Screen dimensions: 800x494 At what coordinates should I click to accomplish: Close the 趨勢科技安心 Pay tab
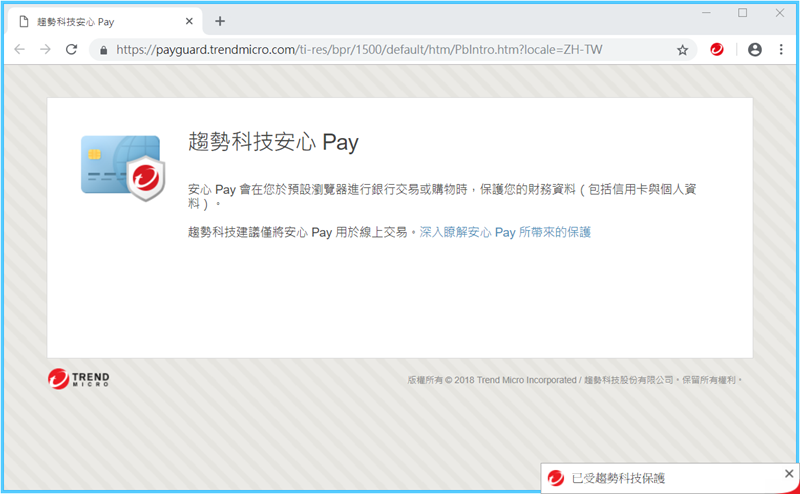tap(189, 21)
